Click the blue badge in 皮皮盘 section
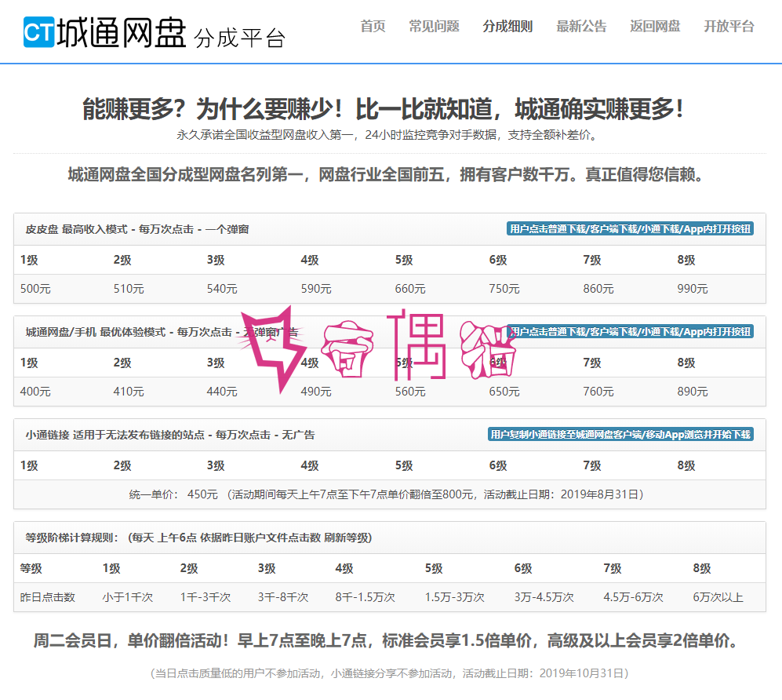The image size is (782, 700). pos(630,229)
